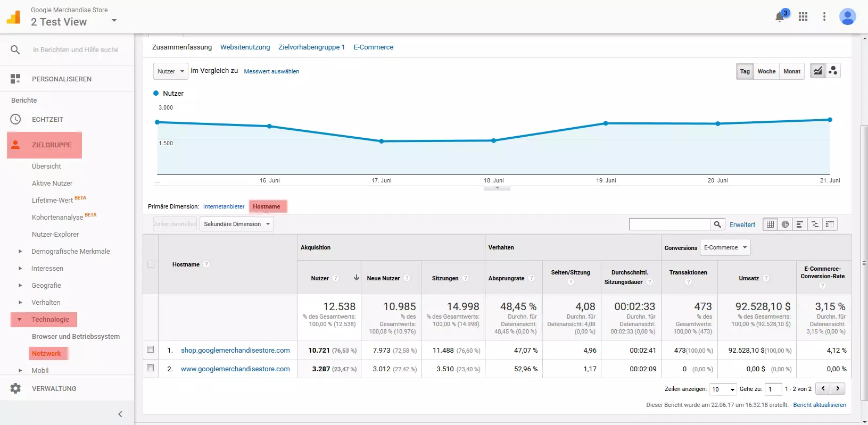Screen dimensions: 868x425
Task: Click the Bericht aktualisieren link
Action: tap(820, 405)
